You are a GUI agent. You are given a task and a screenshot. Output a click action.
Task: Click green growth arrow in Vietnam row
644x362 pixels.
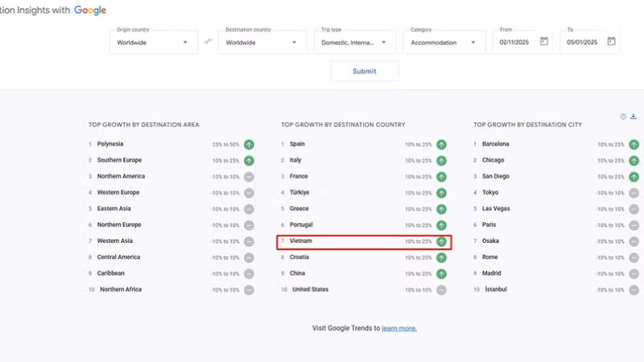coord(441,241)
